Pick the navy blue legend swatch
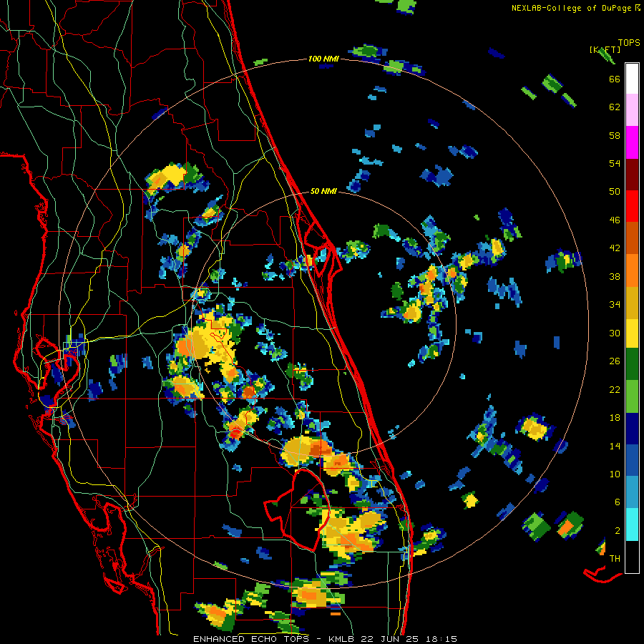This screenshot has height=644, width=644. pos(632,429)
